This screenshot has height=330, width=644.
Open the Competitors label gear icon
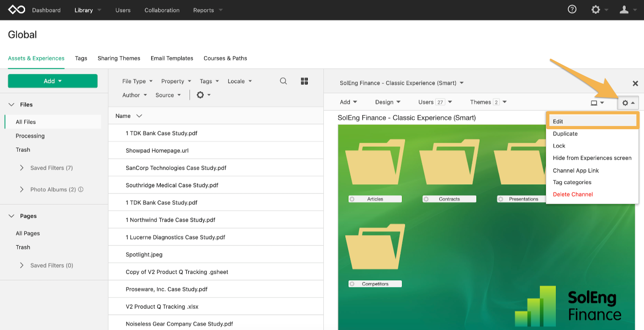click(x=352, y=284)
